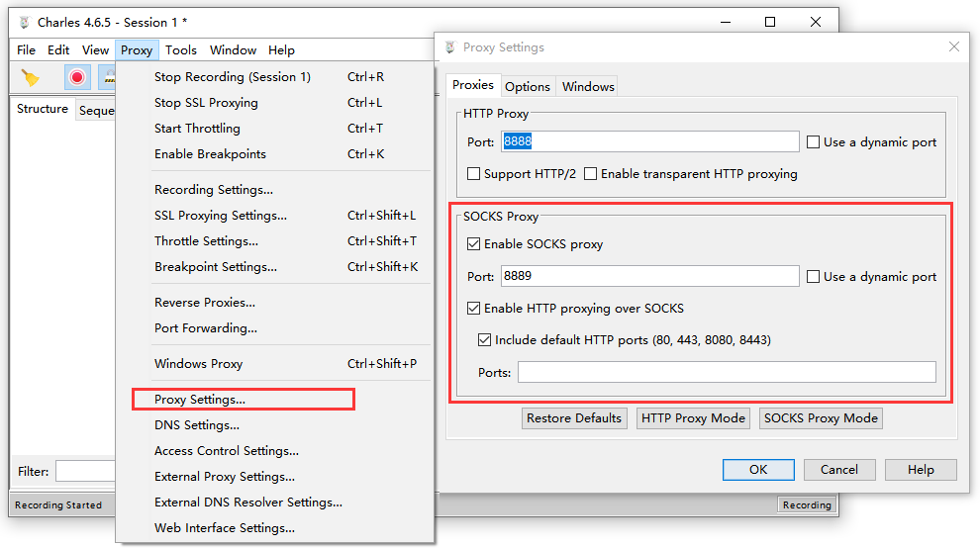Click the SOCKS Ports input field
The image size is (980, 549).
pyautogui.click(x=727, y=372)
